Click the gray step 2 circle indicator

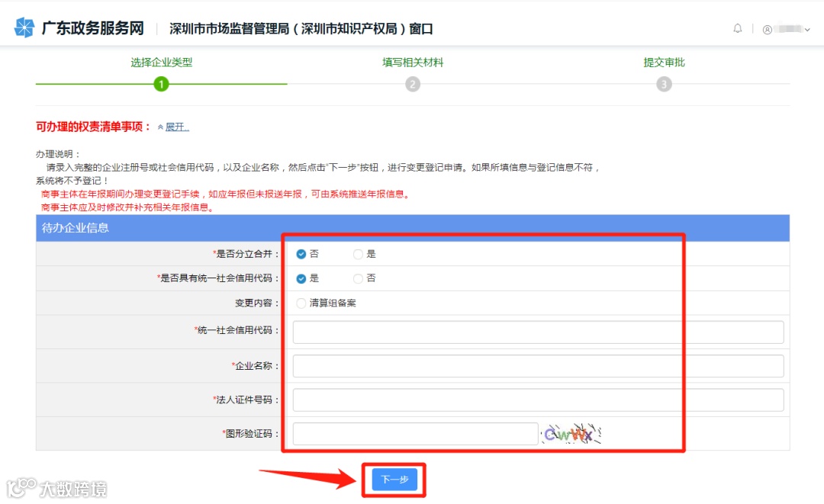tap(413, 84)
